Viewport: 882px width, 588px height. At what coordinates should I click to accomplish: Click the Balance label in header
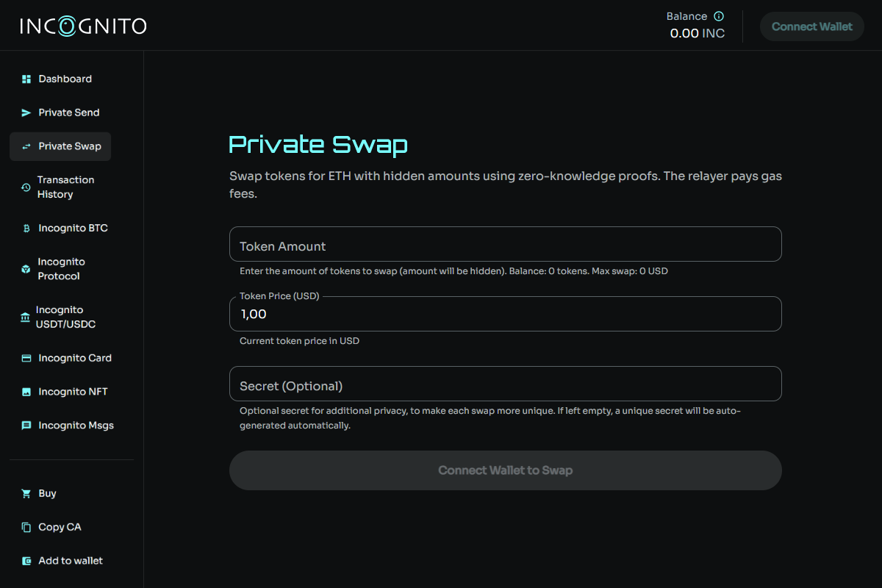[686, 16]
